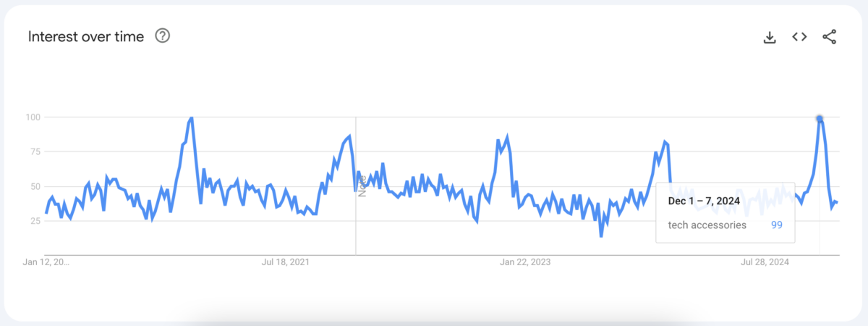Click the "Interest over time" title
The height and width of the screenshot is (326, 868).
coord(86,36)
